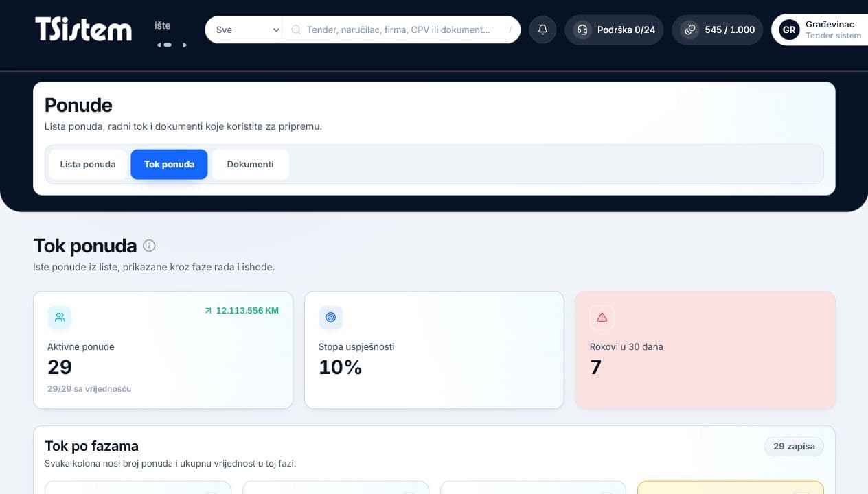Viewport: 868px width, 494px height.
Task: Click the left arrow under 'ište'
Action: point(159,45)
